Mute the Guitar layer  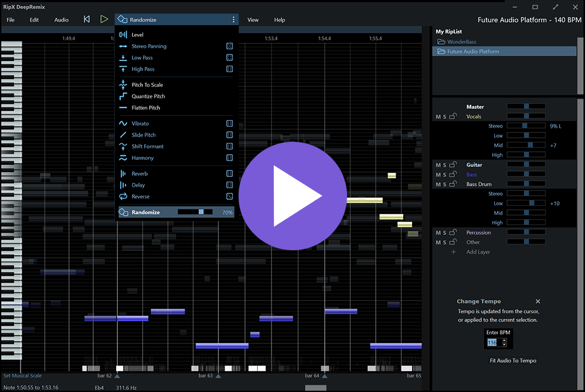pyautogui.click(x=438, y=165)
